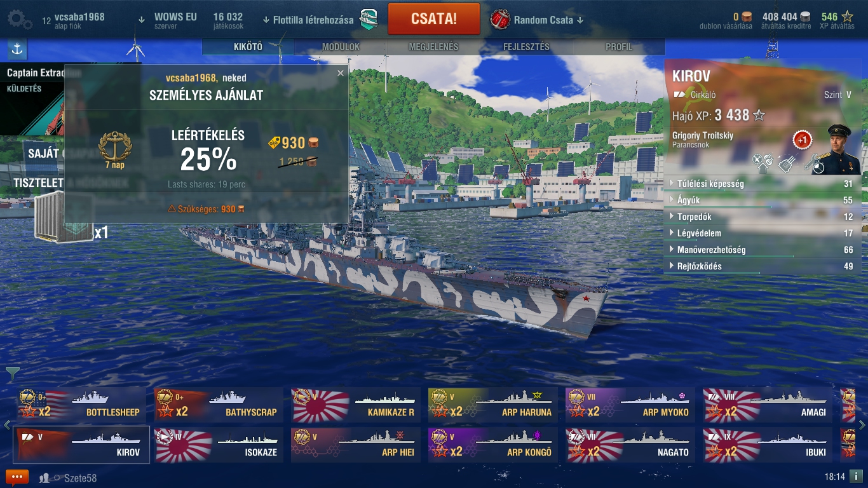
Task: Select the ARP Myoko ship in the carousel
Action: pyautogui.click(x=630, y=405)
